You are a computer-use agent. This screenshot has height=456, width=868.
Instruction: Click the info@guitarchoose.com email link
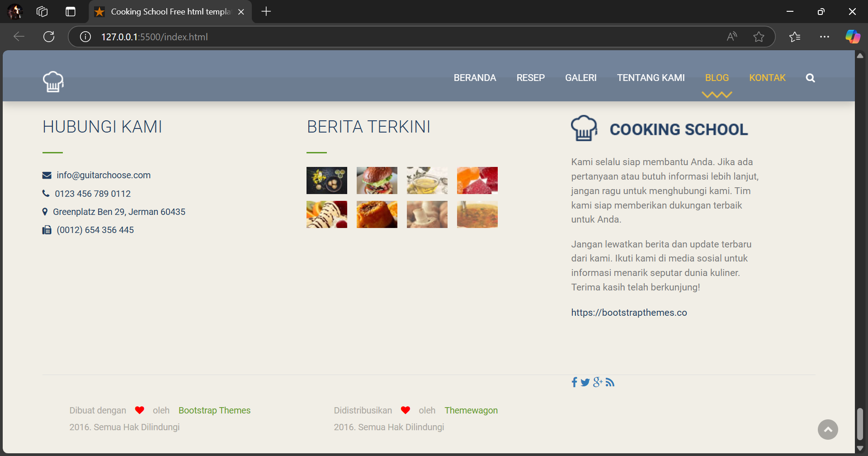(104, 175)
